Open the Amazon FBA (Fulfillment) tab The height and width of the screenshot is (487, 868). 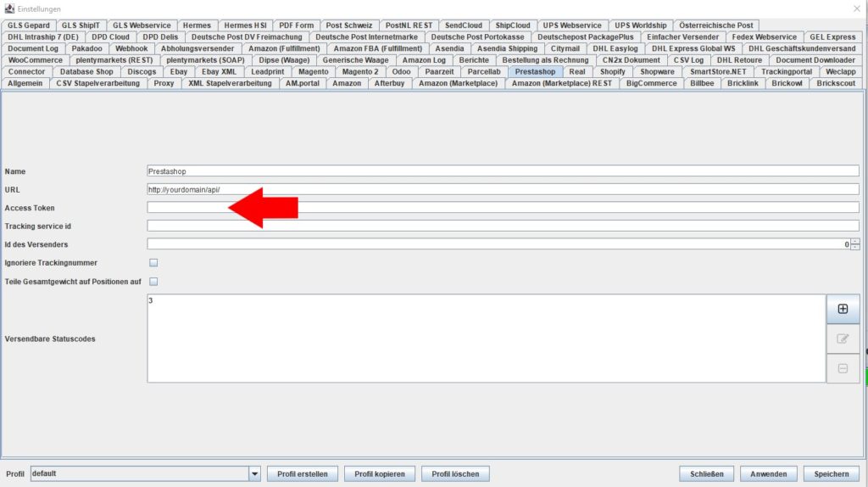377,48
